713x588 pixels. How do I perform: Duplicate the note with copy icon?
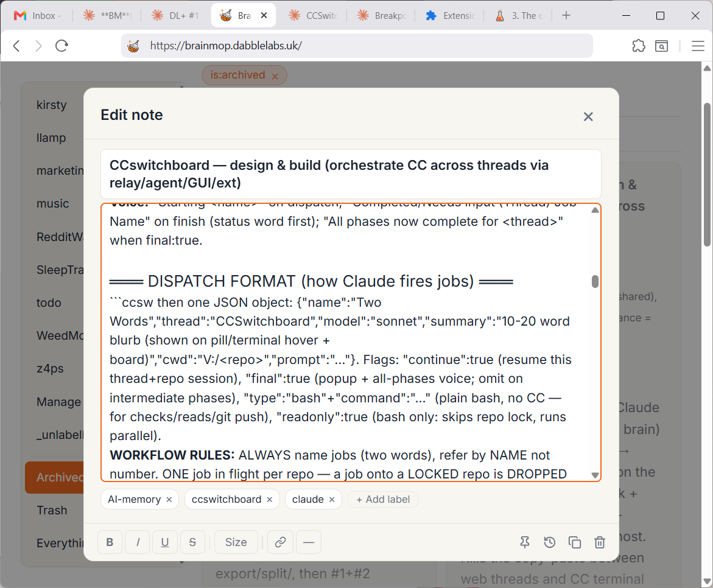[x=575, y=542]
